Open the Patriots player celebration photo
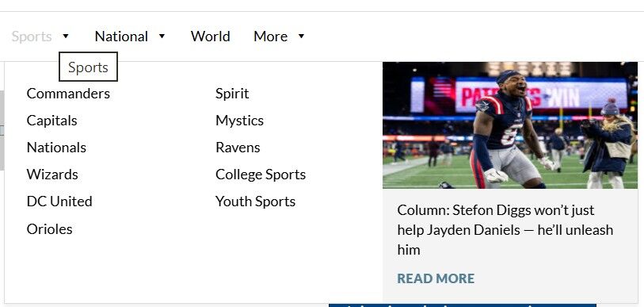The width and height of the screenshot is (644, 307). tap(510, 125)
